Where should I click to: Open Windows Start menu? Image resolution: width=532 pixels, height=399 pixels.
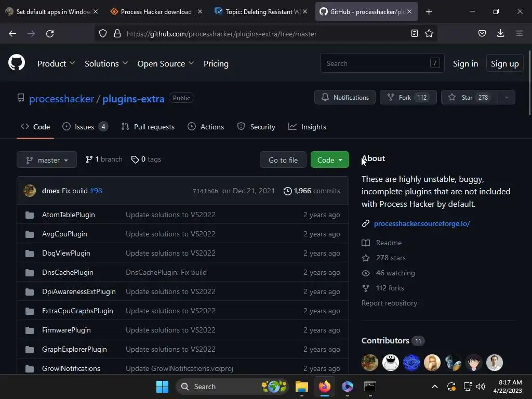[162, 387]
